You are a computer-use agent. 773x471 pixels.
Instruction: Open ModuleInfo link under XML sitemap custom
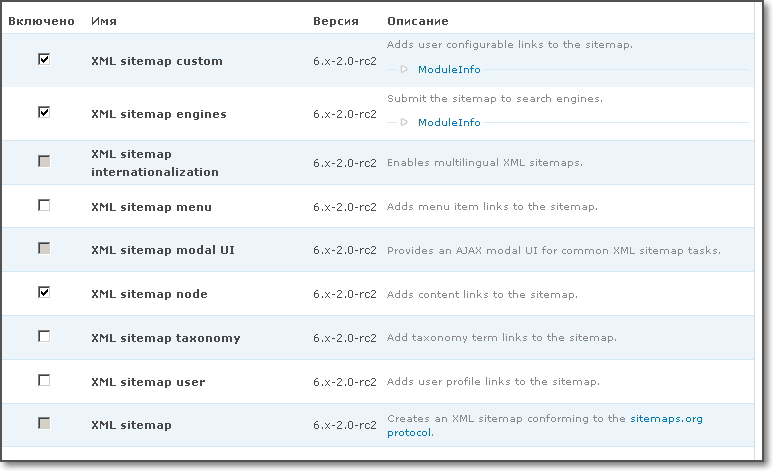448,70
